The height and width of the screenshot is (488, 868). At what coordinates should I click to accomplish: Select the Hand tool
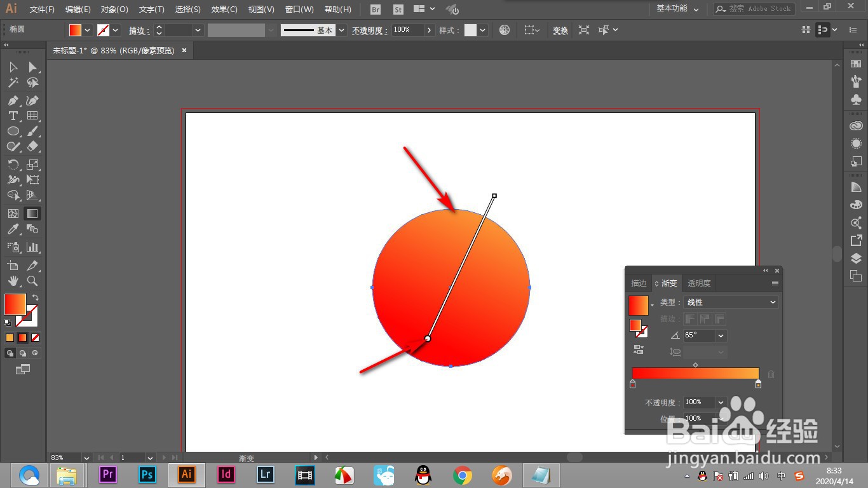click(13, 281)
